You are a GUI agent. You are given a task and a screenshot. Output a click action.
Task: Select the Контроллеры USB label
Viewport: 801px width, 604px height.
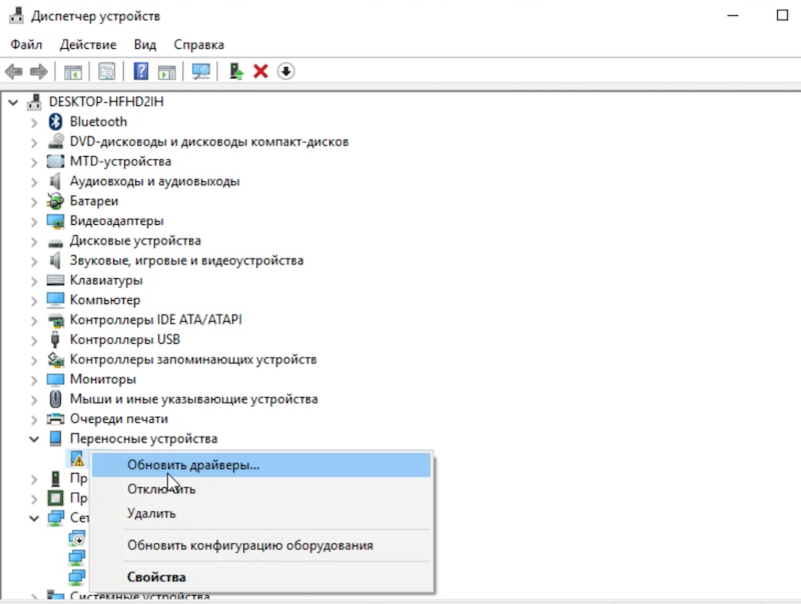pyautogui.click(x=125, y=339)
